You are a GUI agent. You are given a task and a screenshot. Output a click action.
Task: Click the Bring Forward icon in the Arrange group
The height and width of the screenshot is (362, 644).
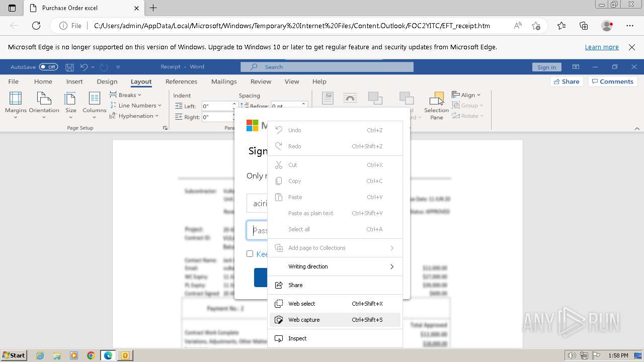click(x=375, y=98)
